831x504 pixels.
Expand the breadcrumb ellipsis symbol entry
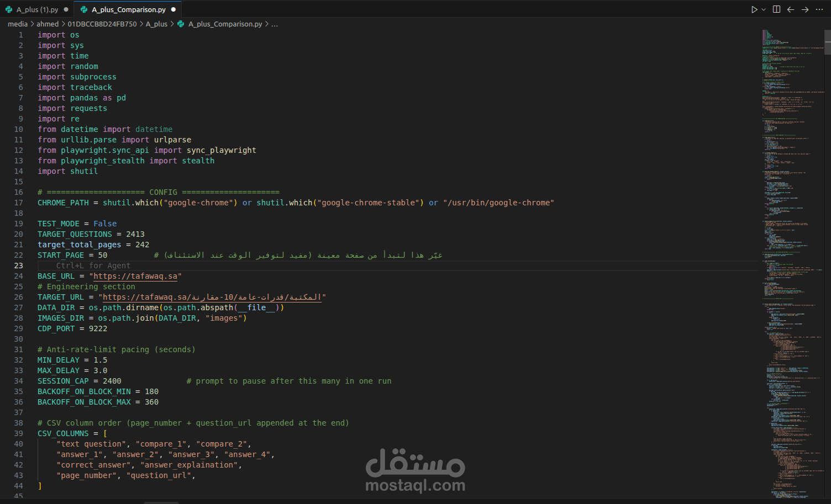pos(275,24)
